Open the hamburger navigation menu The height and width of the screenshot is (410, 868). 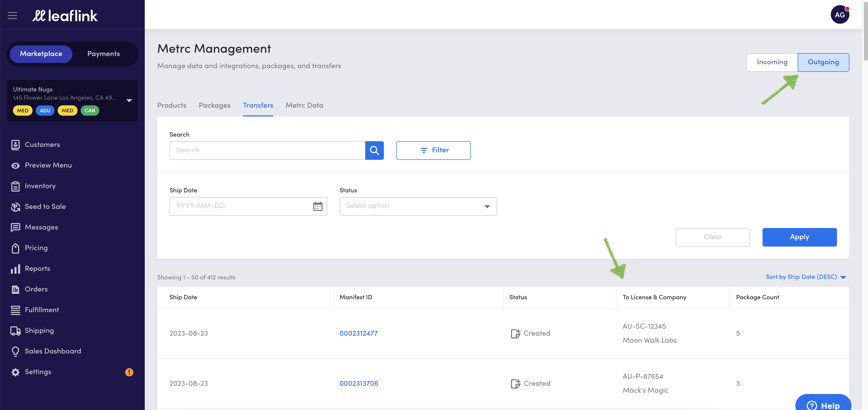(x=12, y=15)
